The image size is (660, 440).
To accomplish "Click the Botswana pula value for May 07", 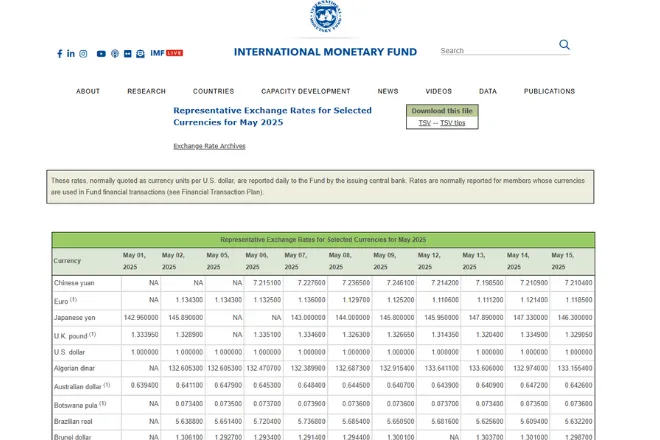I will tap(311, 404).
